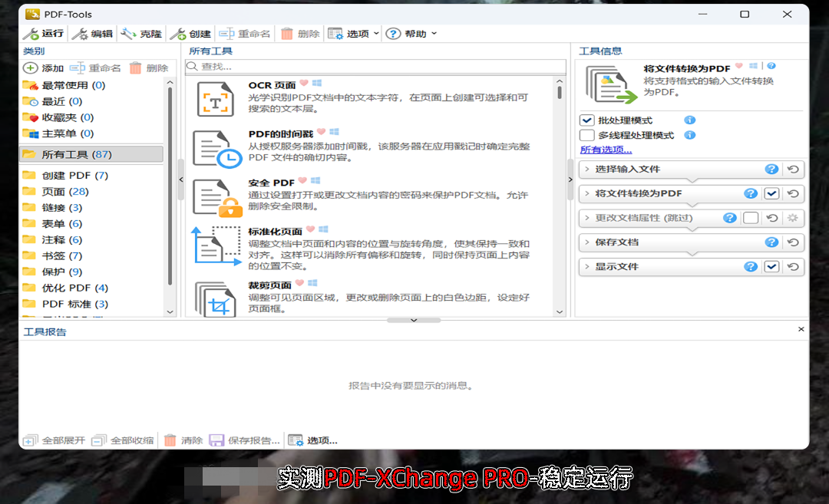Viewport: 829px width, 504px height.
Task: Select the 裁剪页面 tool icon
Action: coord(215,299)
